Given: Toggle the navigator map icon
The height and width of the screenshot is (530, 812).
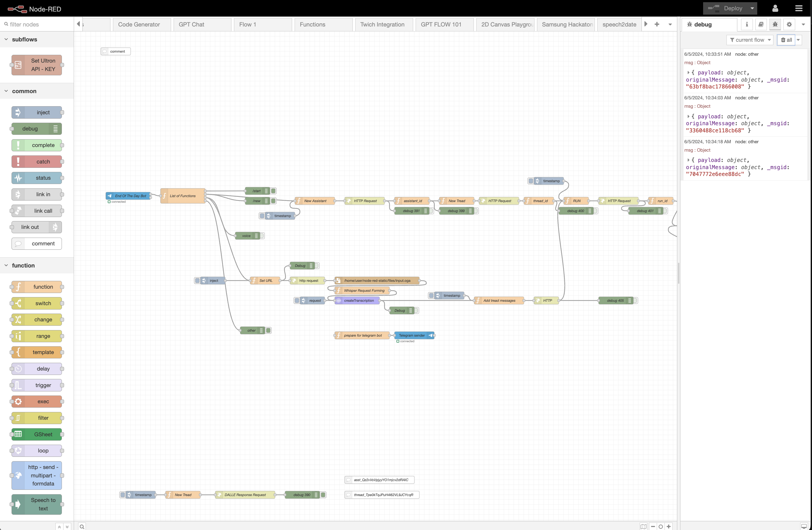Looking at the screenshot, I should (x=643, y=526).
